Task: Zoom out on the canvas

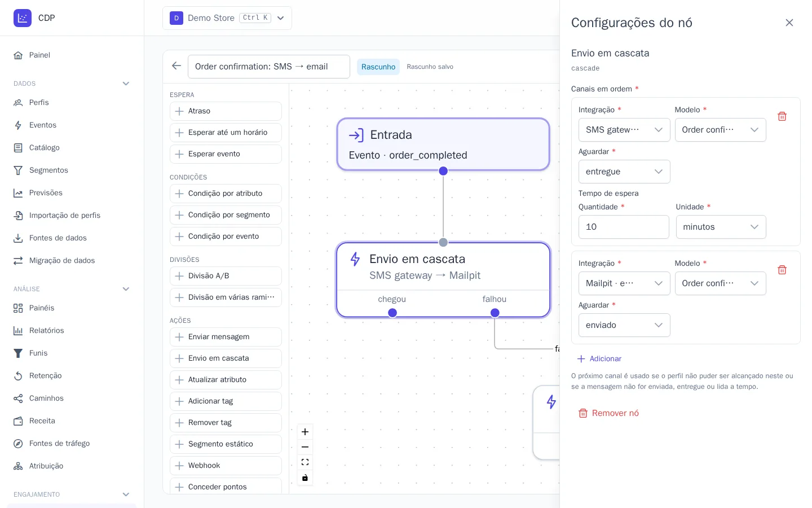Action: pos(305,447)
